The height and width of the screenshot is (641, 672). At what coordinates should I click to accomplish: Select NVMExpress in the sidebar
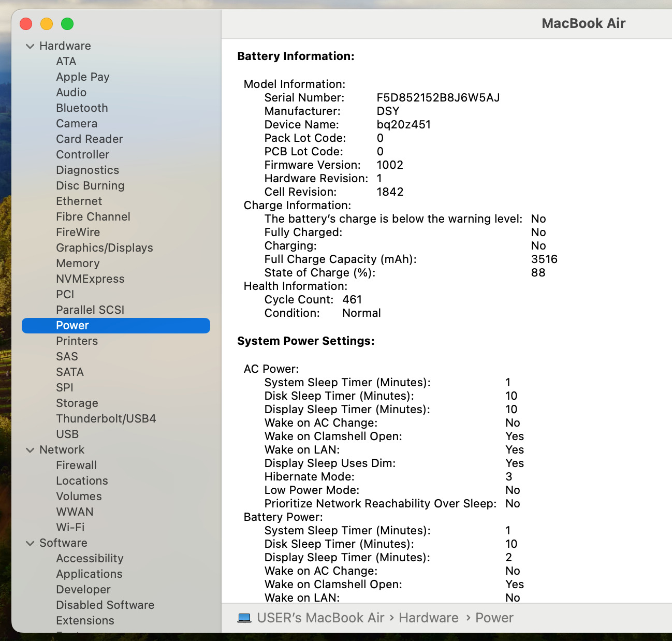(90, 279)
